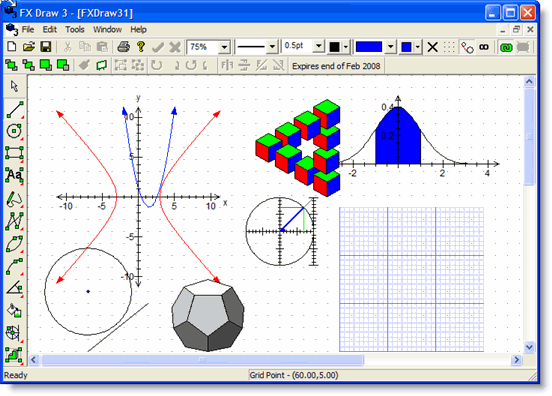Image resolution: width=552 pixels, height=396 pixels.
Task: Open the Tools menu
Action: 75,30
